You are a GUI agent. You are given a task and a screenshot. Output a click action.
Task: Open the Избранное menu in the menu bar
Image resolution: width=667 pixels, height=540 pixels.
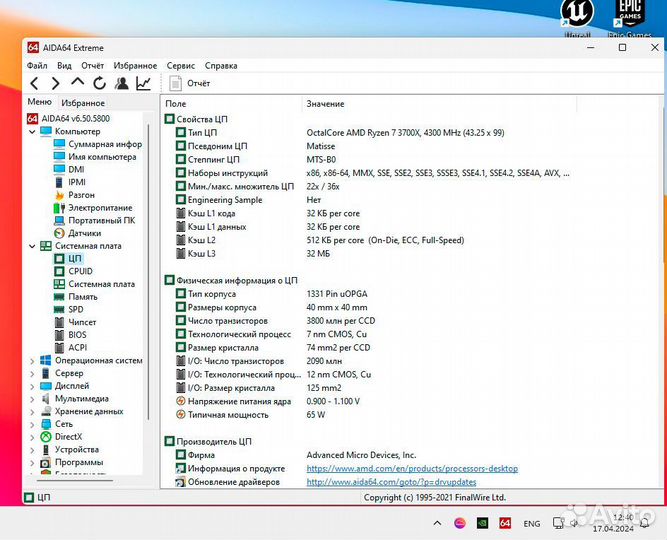click(135, 66)
